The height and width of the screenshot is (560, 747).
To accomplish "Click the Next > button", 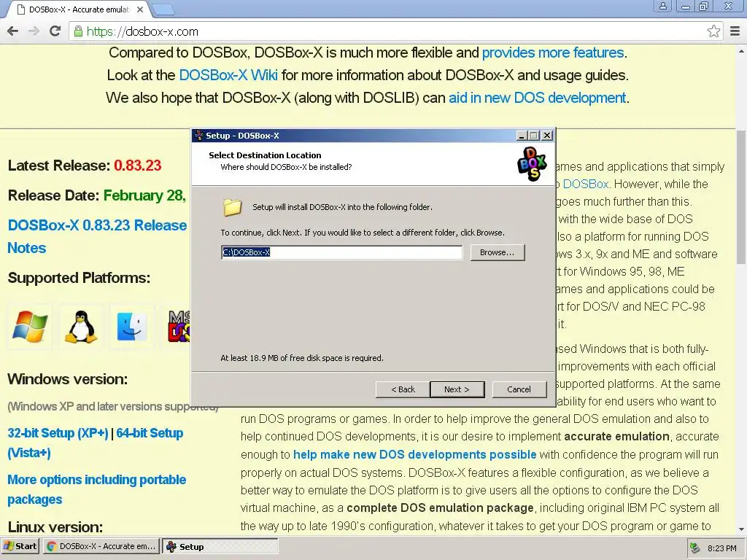I will tap(457, 389).
